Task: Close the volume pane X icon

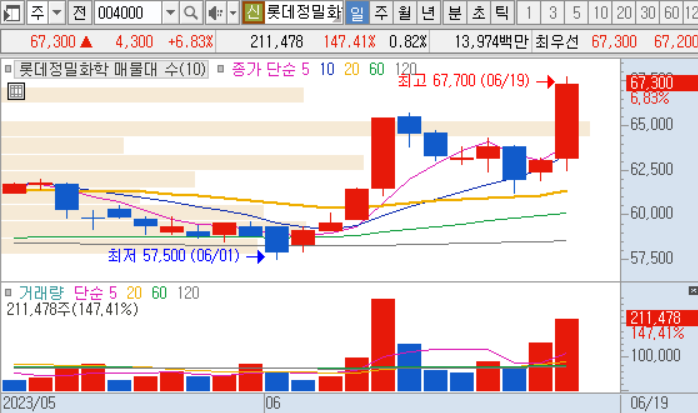Action: pos(693,291)
